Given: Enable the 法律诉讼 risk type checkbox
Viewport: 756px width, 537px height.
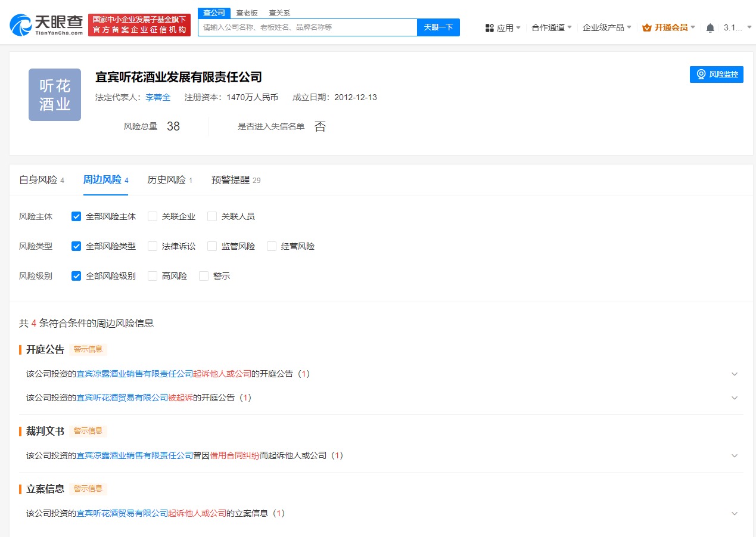Looking at the screenshot, I should [153, 246].
